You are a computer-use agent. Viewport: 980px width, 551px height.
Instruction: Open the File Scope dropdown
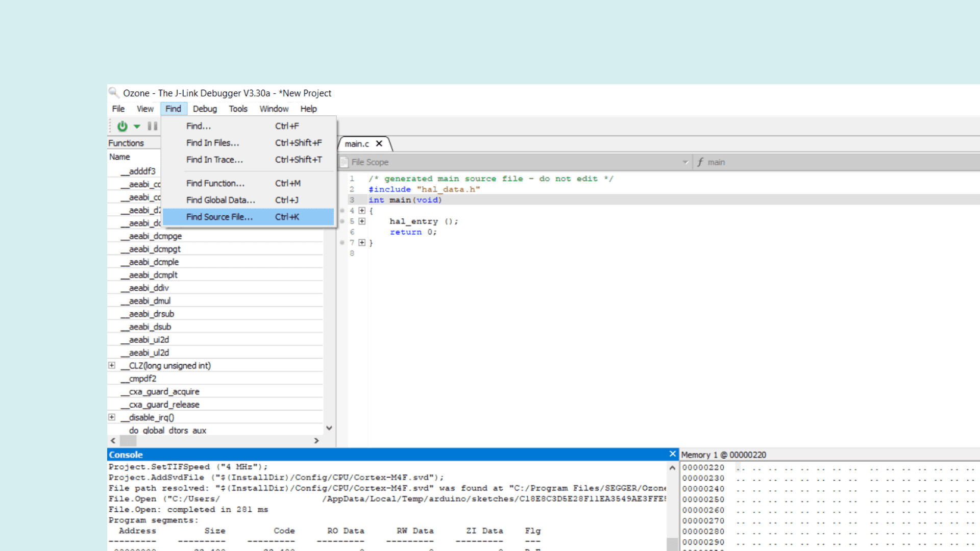(x=685, y=162)
